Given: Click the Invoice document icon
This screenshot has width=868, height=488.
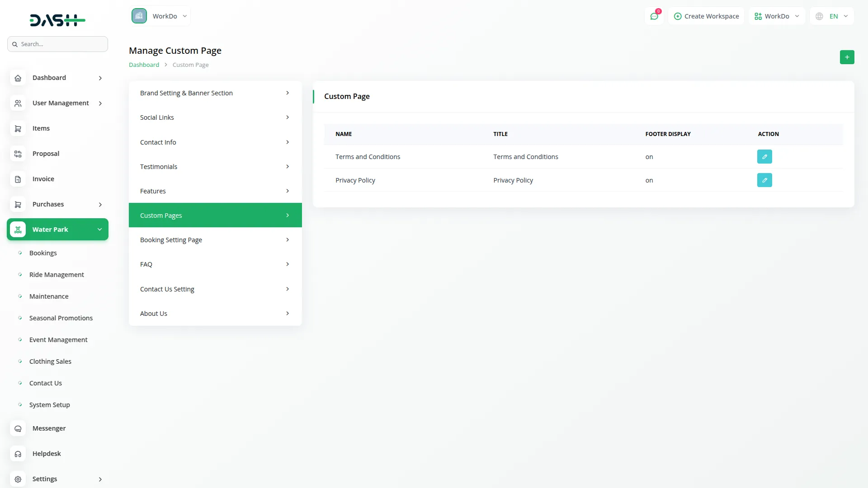Looking at the screenshot, I should point(18,179).
